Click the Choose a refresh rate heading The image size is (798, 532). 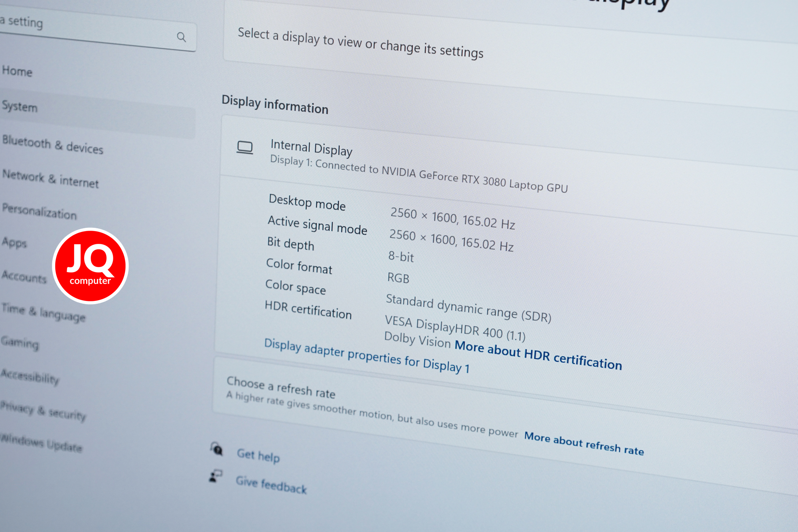[281, 387]
